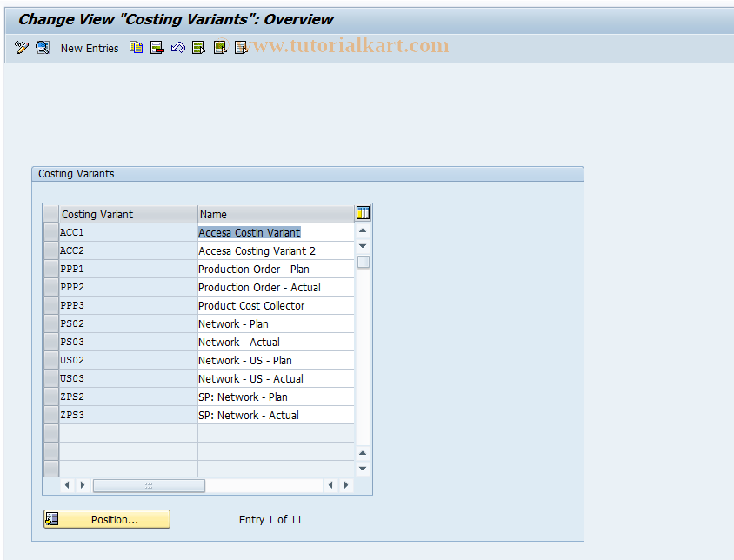734x560 pixels.
Task: Click the Position... button
Action: point(113,519)
